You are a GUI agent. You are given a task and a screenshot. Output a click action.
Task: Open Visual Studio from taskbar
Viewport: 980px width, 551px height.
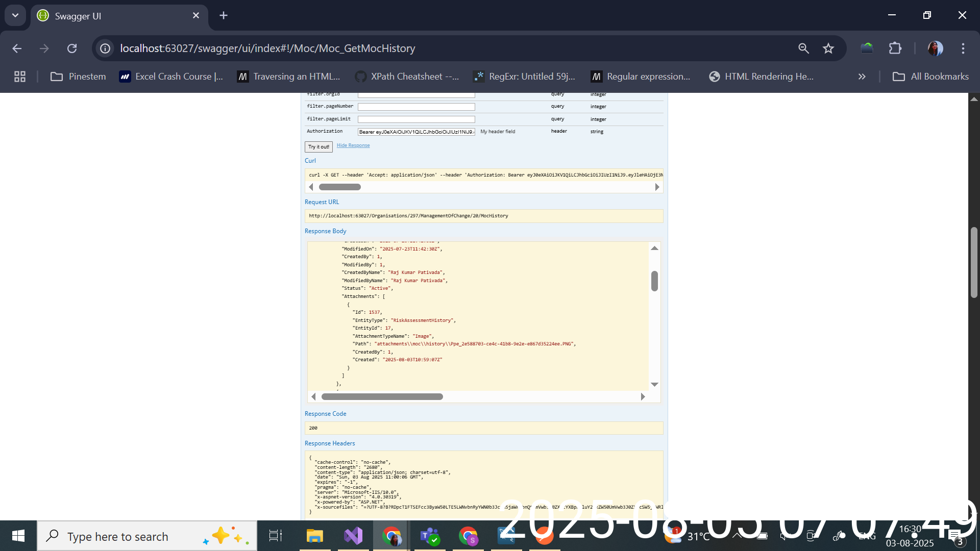pyautogui.click(x=353, y=536)
